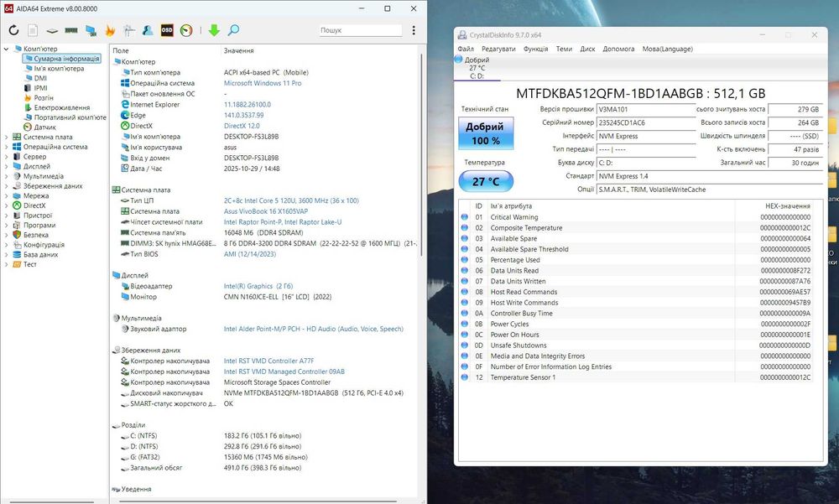Click the status dot beside Unsafe Shutdowns
The width and height of the screenshot is (839, 504).
[465, 346]
